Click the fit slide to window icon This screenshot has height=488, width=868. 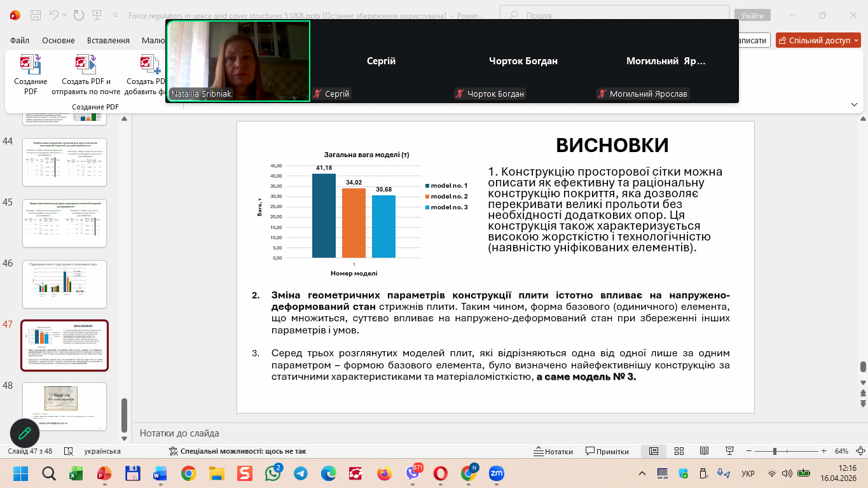(x=860, y=451)
